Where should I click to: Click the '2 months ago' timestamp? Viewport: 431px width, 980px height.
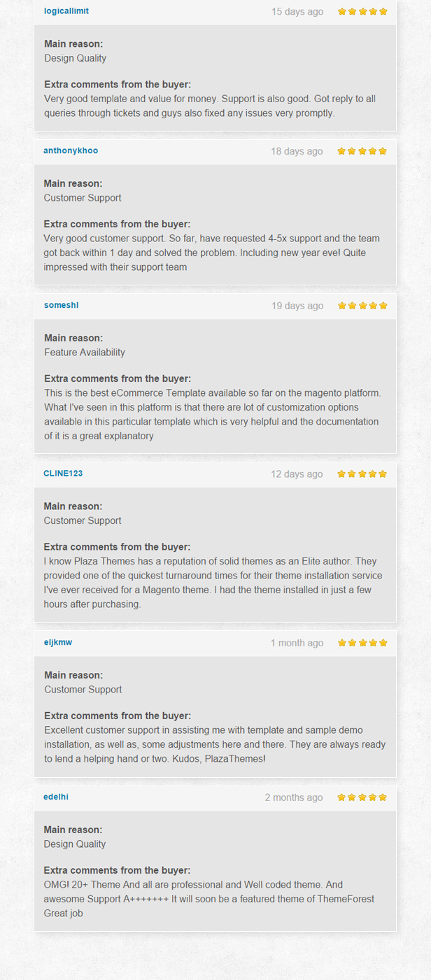click(x=294, y=797)
